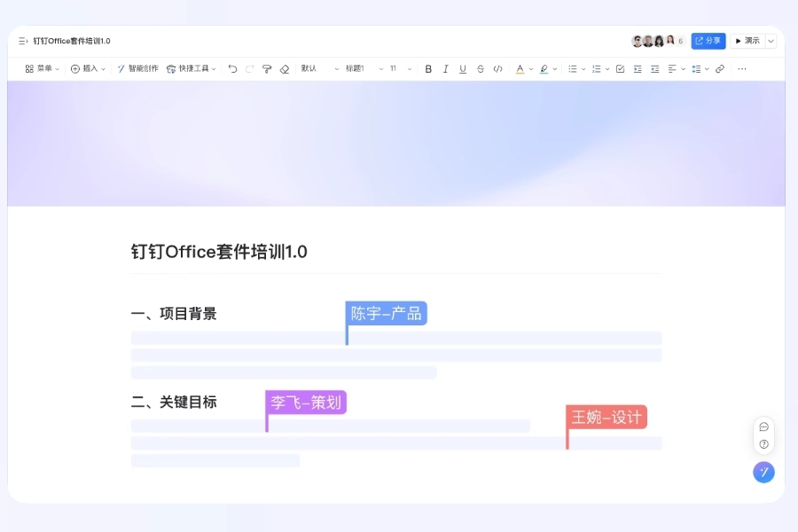Toggle inline code formatting
The image size is (798, 532).
click(497, 69)
